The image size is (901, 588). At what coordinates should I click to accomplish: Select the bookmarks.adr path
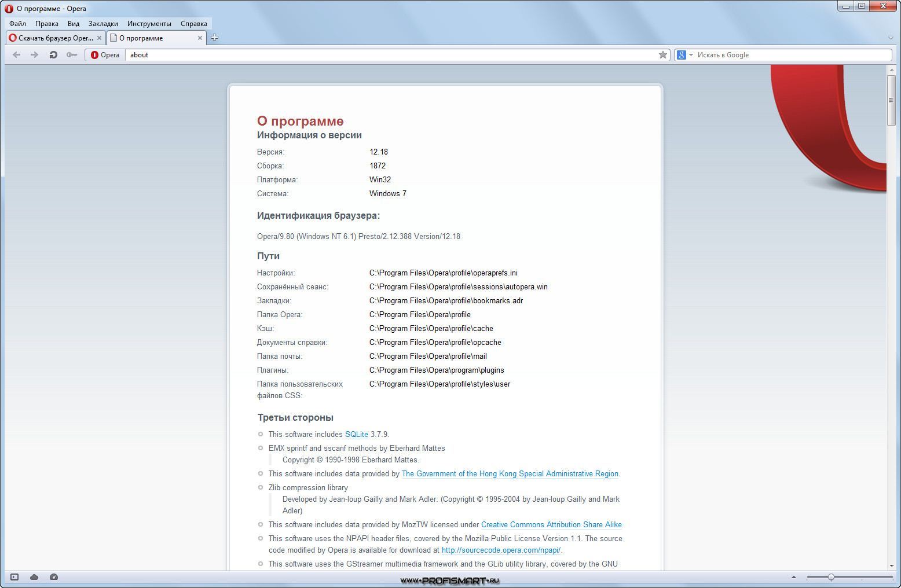click(446, 301)
